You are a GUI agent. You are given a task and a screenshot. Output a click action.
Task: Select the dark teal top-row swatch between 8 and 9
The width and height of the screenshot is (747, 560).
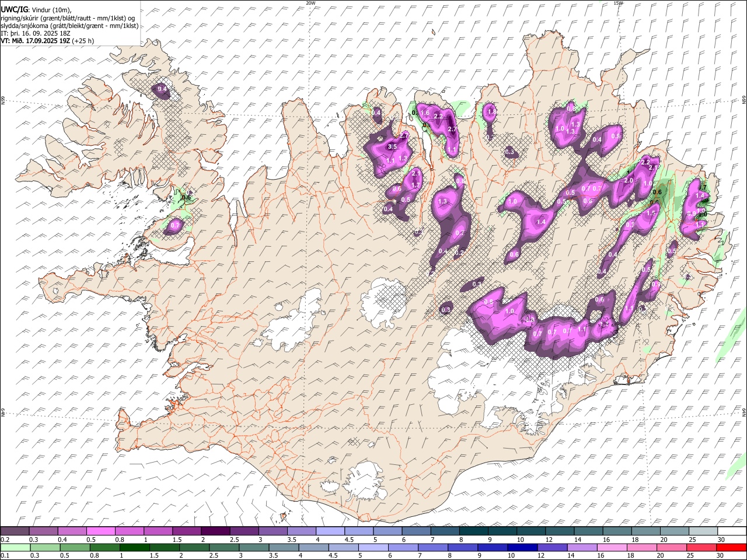point(473,531)
